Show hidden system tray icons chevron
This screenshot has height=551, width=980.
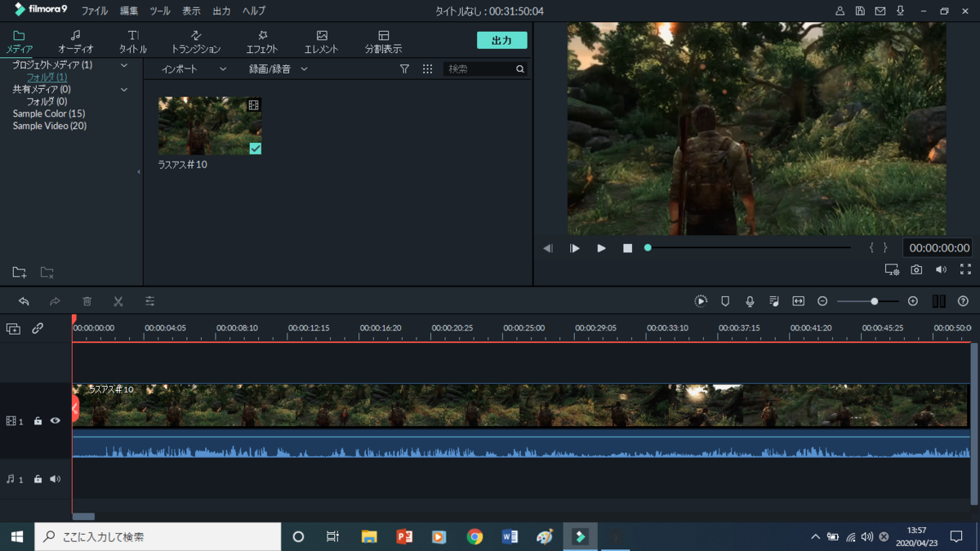[815, 537]
